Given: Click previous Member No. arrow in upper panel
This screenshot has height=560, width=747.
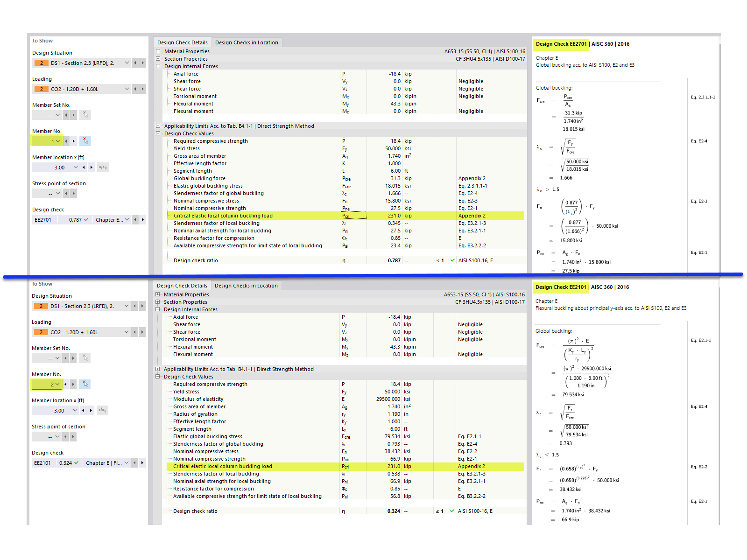Looking at the screenshot, I should 66,141.
